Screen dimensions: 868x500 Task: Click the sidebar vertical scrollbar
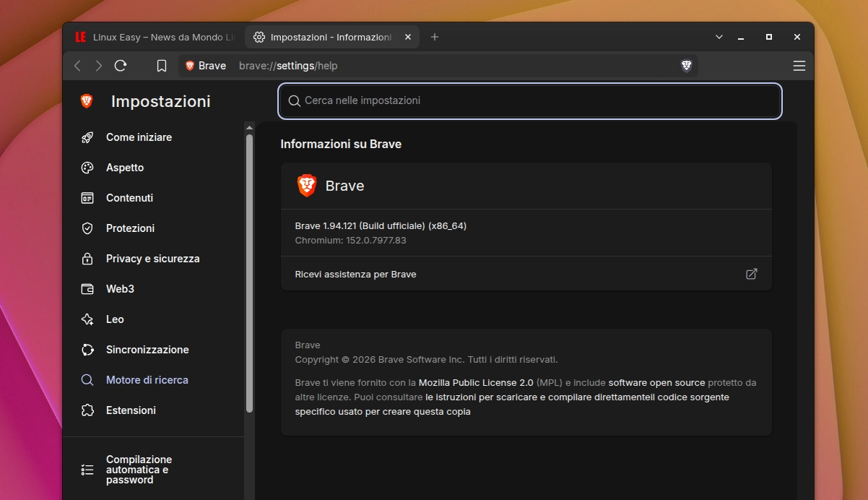click(249, 273)
